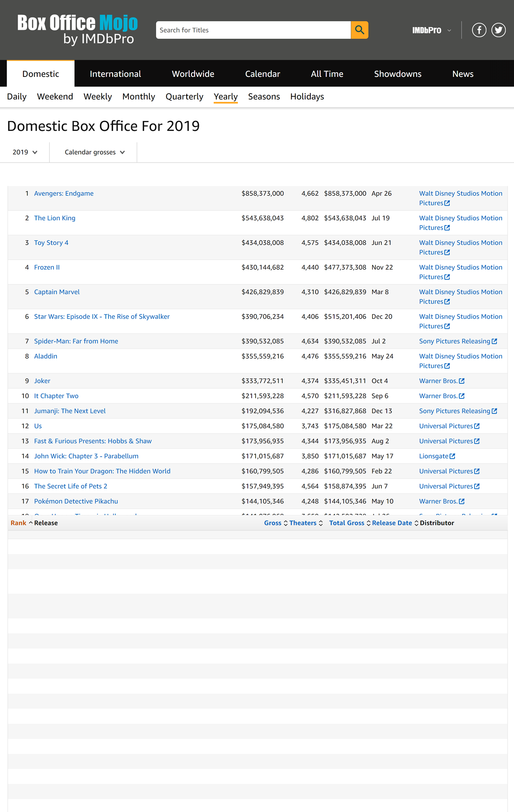Click external link icon in Frozen II row
Screen dimensions: 514x812
[x=447, y=277]
